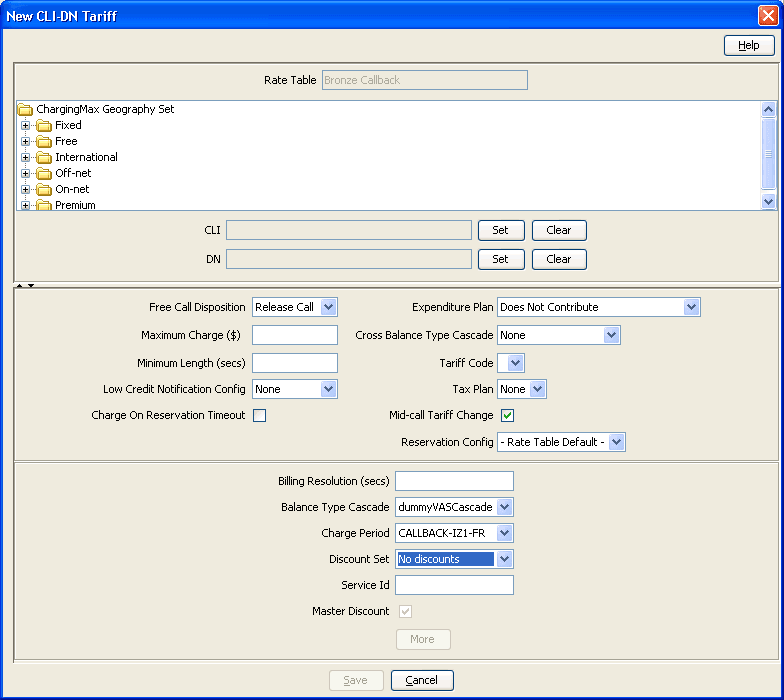Click the Cancel button
The width and height of the screenshot is (784, 700).
422,680
